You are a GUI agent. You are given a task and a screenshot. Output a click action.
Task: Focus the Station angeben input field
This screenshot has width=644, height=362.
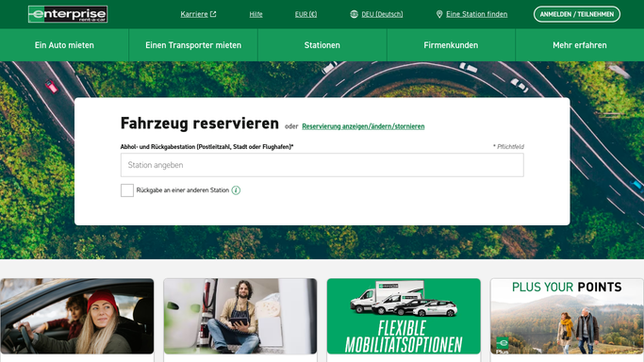[x=322, y=165]
